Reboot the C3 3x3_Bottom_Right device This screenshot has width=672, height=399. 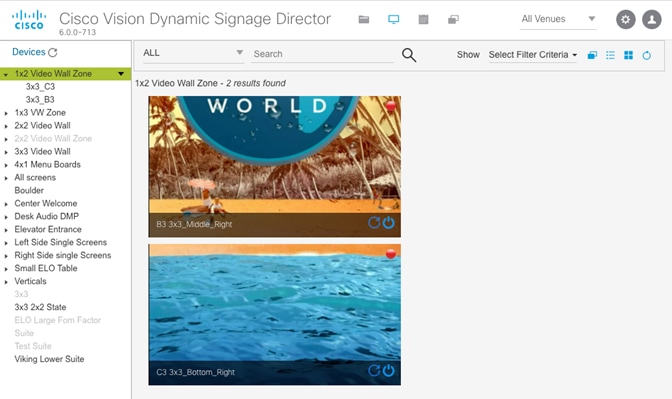tap(374, 370)
